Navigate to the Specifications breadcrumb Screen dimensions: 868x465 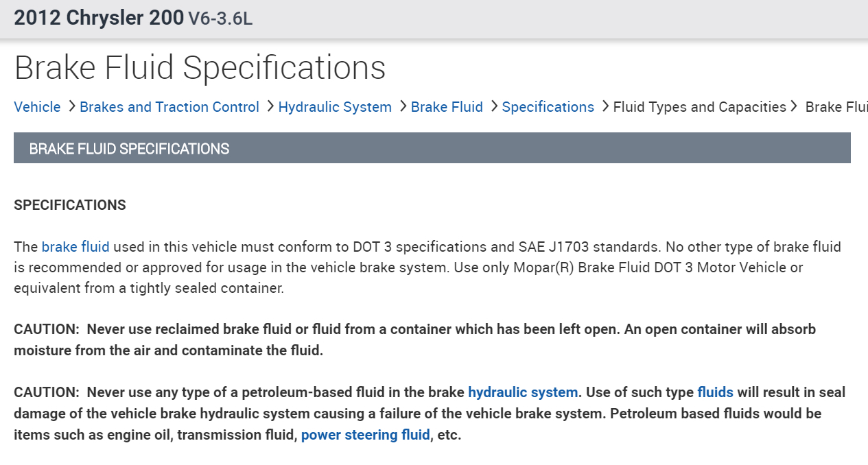pos(548,107)
